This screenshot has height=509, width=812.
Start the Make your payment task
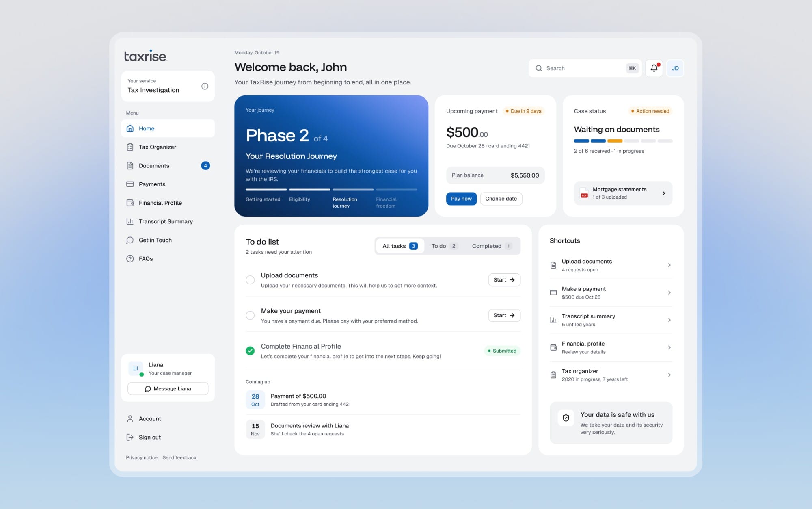tap(504, 315)
